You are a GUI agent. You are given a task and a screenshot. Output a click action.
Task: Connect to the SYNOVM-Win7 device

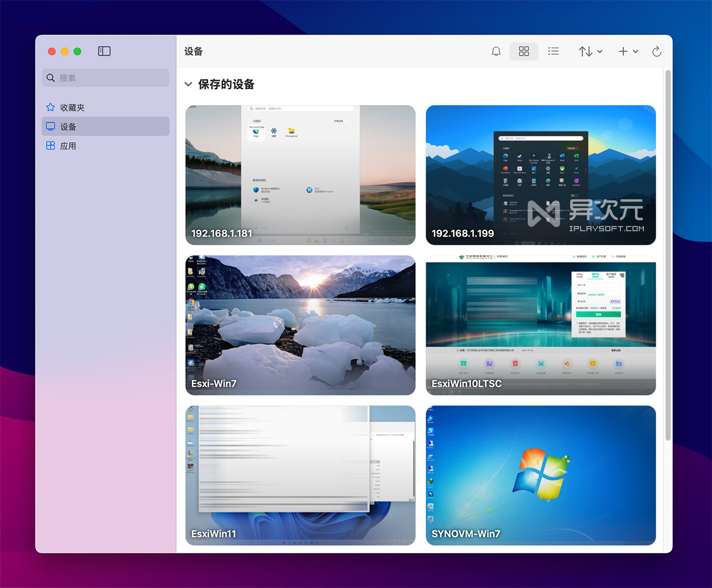540,475
